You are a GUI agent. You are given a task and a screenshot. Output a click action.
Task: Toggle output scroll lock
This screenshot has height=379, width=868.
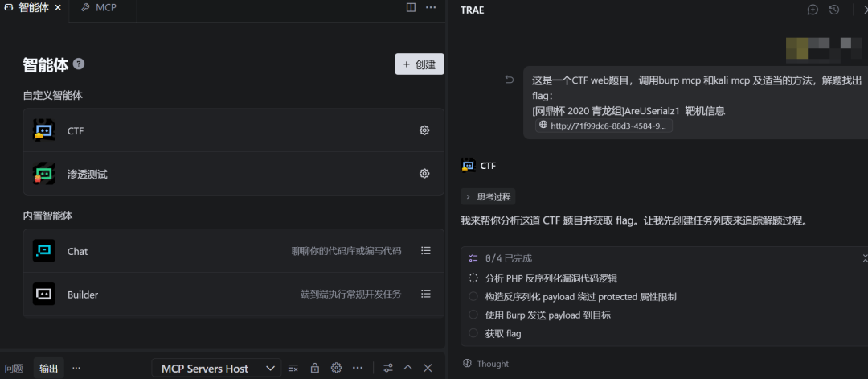(314, 368)
